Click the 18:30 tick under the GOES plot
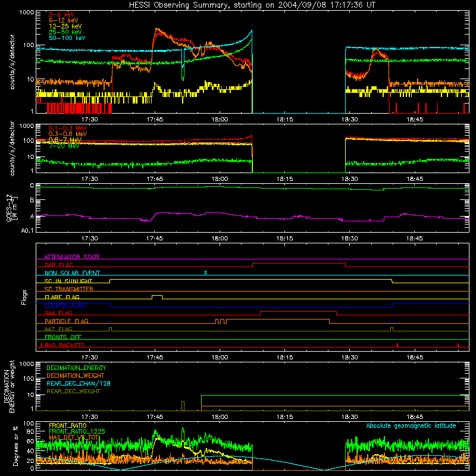The image size is (476, 476). click(x=350, y=239)
